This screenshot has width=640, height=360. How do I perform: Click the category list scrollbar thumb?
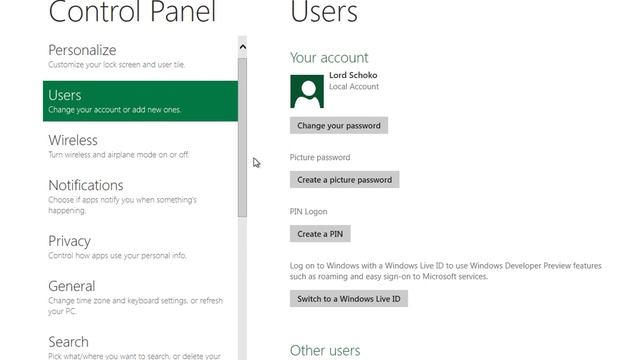242,138
